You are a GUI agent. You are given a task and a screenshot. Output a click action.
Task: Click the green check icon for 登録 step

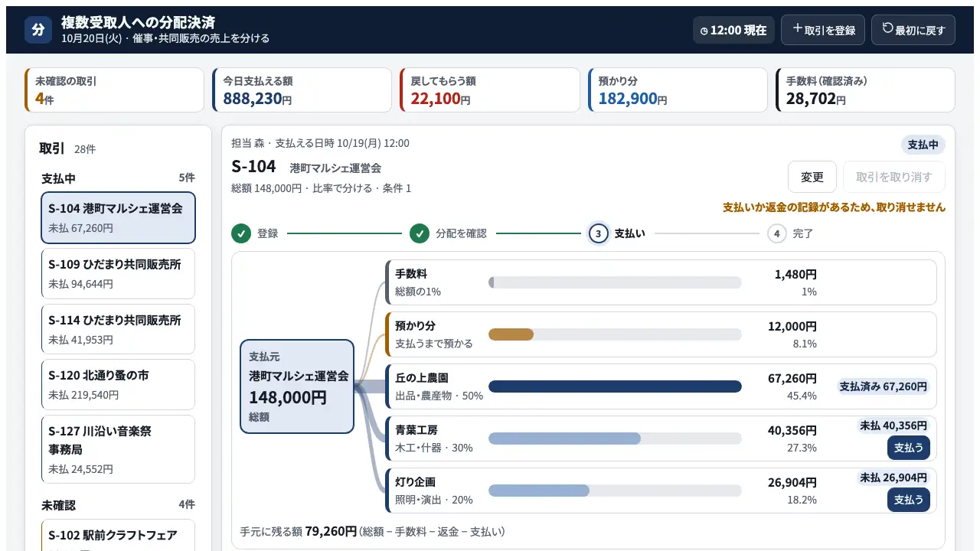coord(241,233)
